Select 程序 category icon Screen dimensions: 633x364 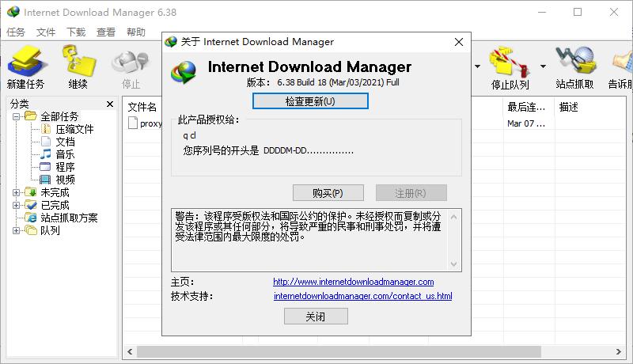tap(46, 167)
